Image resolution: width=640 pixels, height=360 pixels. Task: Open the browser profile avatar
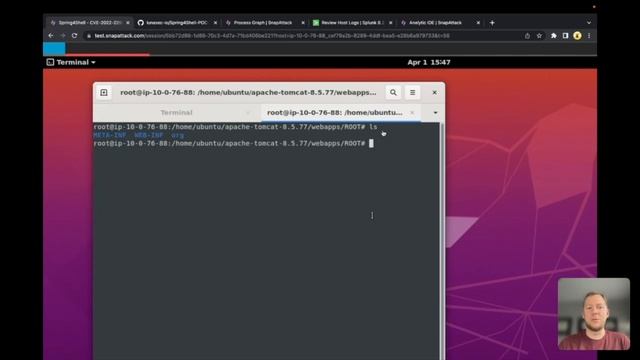point(577,36)
